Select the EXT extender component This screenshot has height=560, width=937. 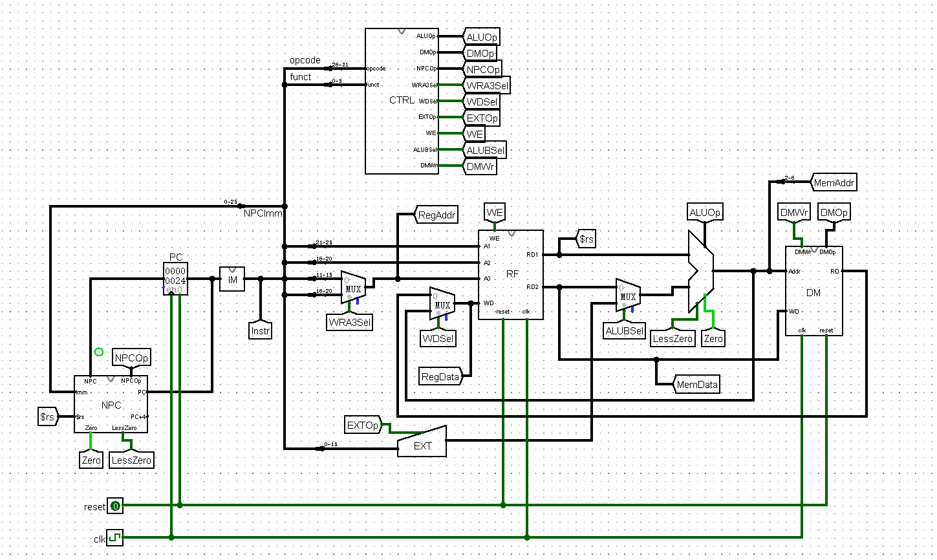422,441
